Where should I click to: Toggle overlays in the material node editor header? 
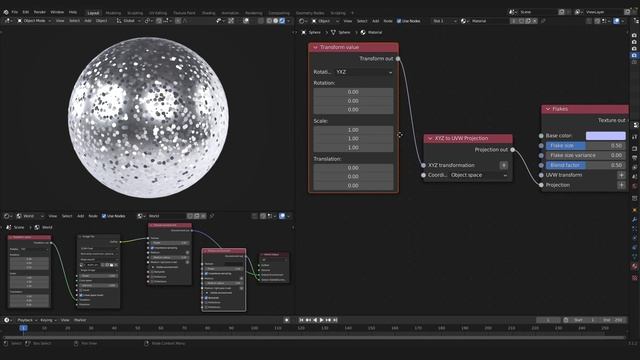coord(617,21)
